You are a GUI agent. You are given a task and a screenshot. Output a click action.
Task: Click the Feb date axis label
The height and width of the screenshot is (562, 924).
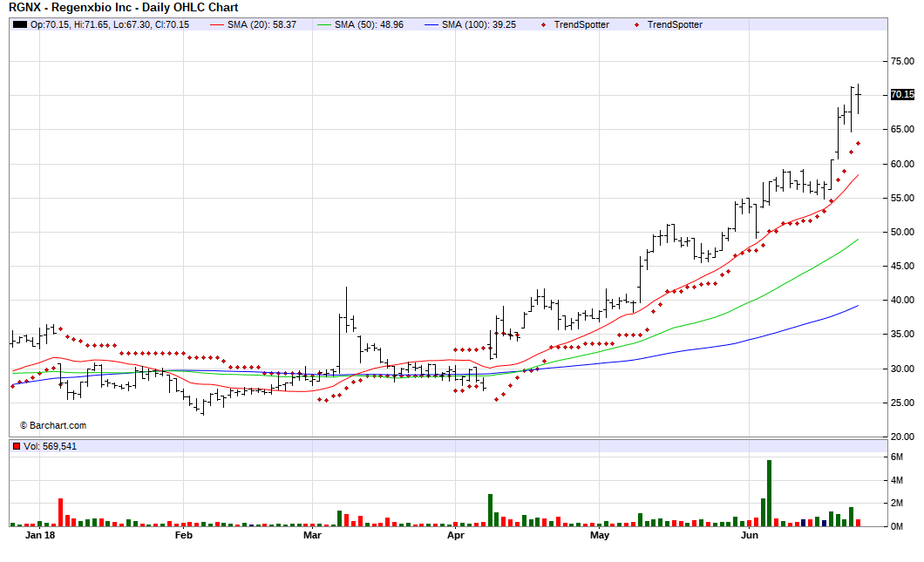point(184,535)
